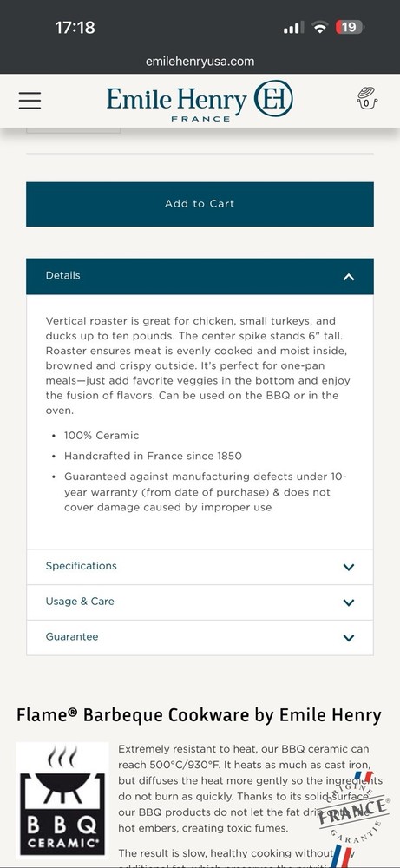Open the Usage & Care accordion label
Image resolution: width=400 pixels, height=868 pixels.
click(80, 602)
